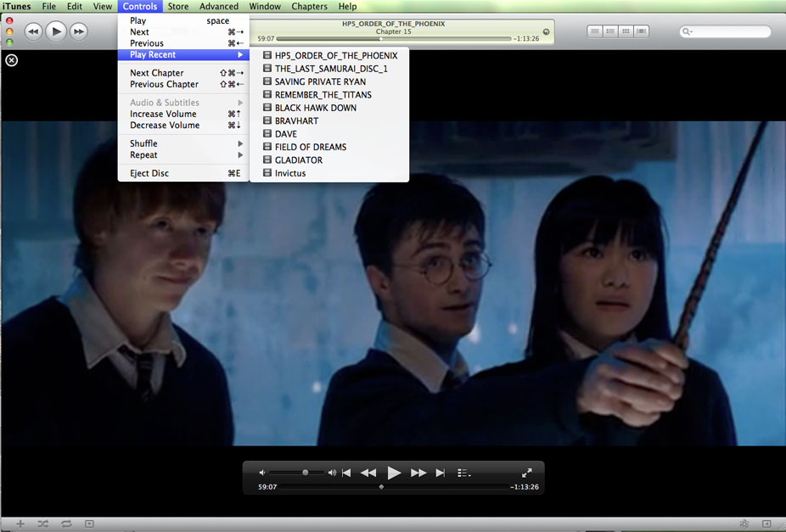Play SAVING PRIVATE RYAN from recent list
The image size is (786, 532).
tap(329, 81)
